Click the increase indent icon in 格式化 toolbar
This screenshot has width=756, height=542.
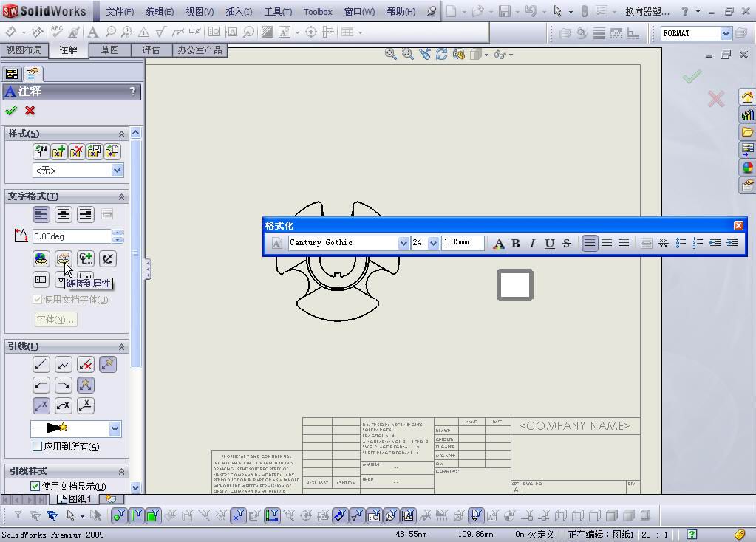tap(732, 243)
